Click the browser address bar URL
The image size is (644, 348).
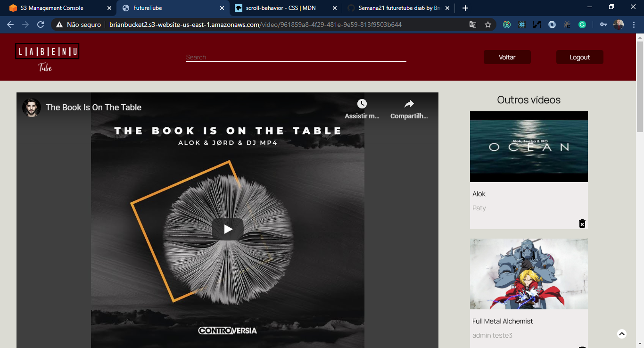click(x=256, y=25)
